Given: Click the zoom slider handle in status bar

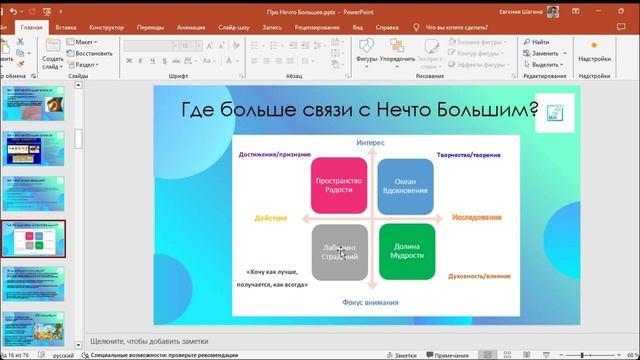Looking at the screenshot, I should click(582, 355).
